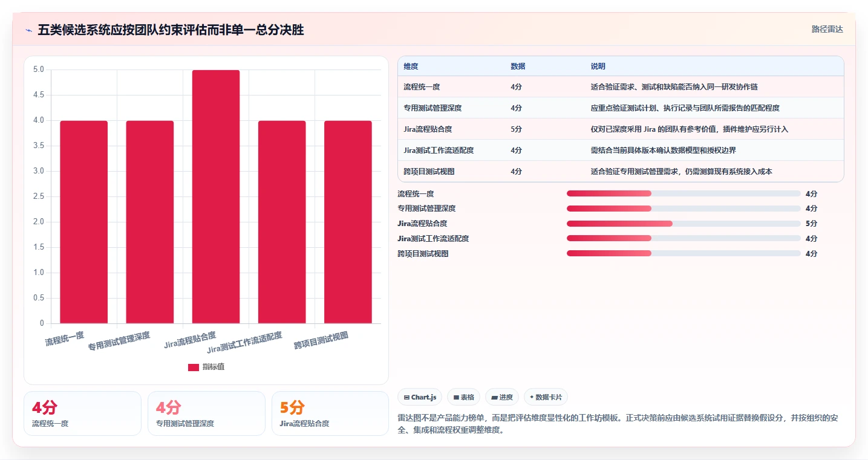Click the 进度 chip

point(502,397)
